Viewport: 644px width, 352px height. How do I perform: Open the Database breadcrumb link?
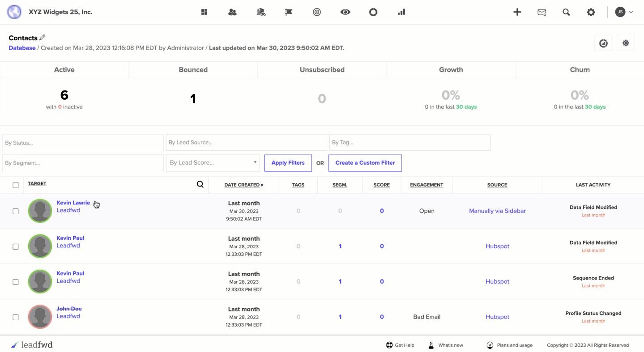(21, 48)
